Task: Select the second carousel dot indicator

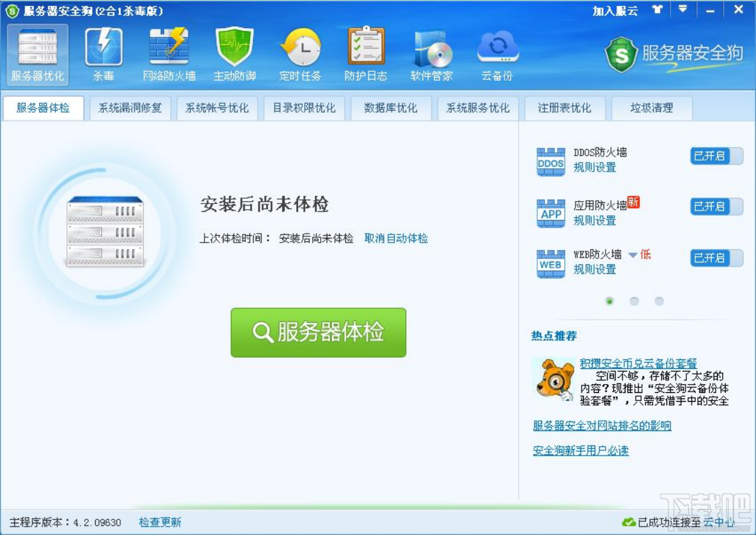Action: (x=634, y=301)
